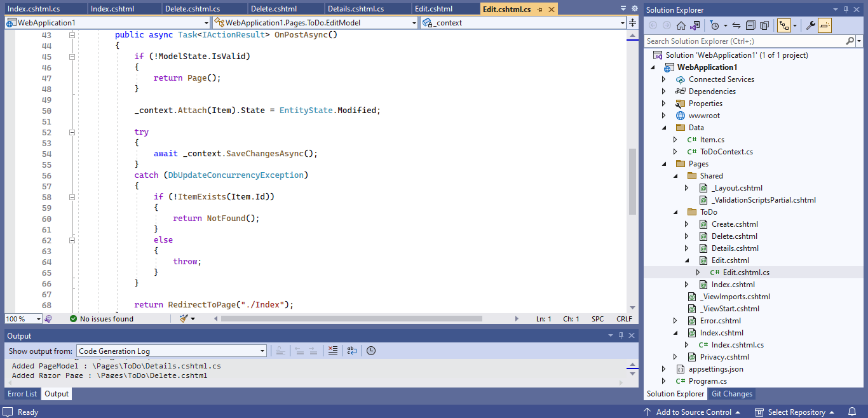Click the code cleanup broom icon
The height and width of the screenshot is (418, 868).
[184, 319]
